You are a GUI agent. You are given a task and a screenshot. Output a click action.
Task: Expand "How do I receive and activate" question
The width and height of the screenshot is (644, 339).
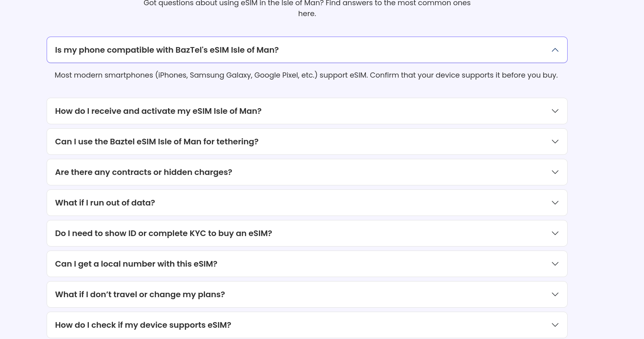[x=158, y=111]
